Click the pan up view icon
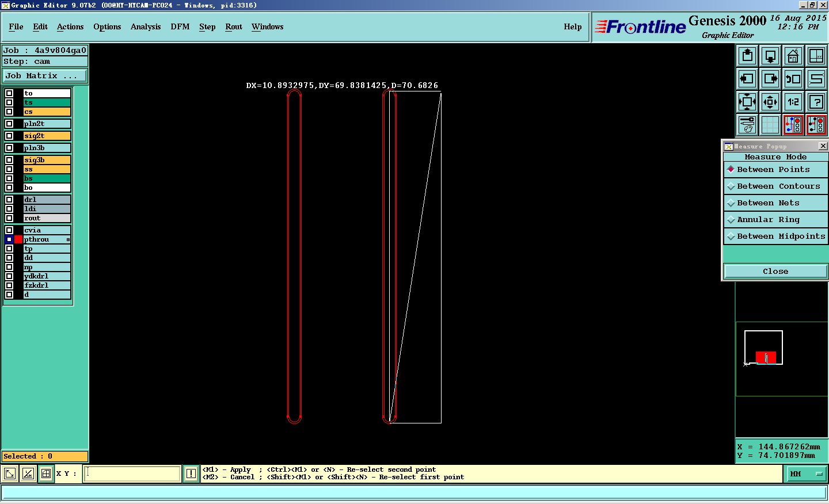 [747, 56]
